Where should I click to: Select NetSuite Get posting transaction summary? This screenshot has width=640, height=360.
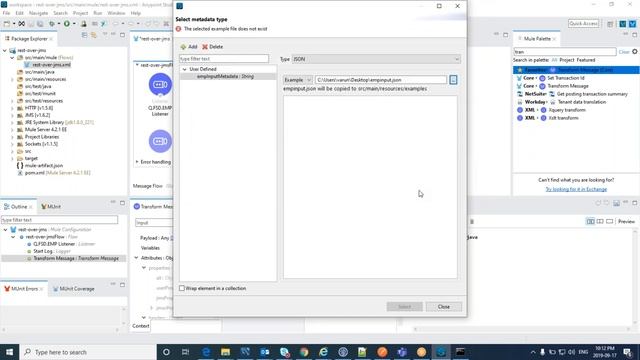[x=572, y=94]
